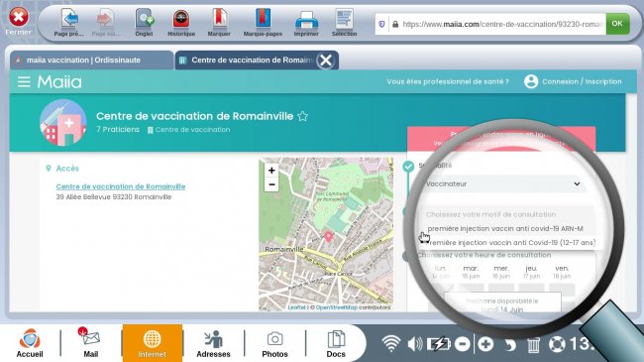Open Connexion / Inscription link
Screen dimensions: 644x362
coord(582,81)
